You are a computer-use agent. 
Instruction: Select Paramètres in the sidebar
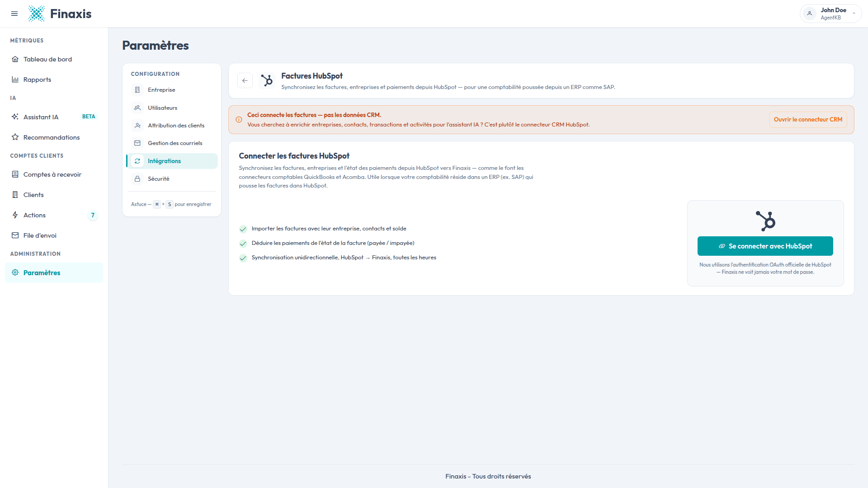pyautogui.click(x=54, y=272)
